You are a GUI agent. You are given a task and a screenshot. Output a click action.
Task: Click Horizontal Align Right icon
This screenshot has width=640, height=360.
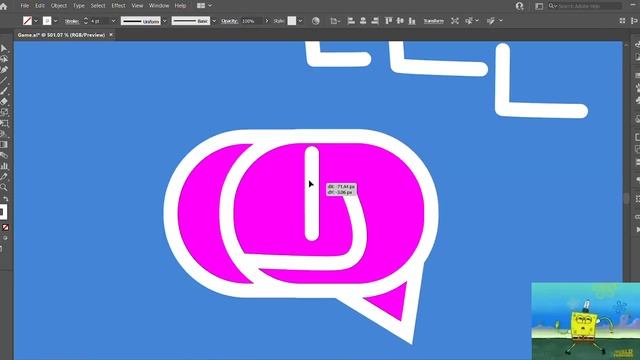click(x=375, y=21)
